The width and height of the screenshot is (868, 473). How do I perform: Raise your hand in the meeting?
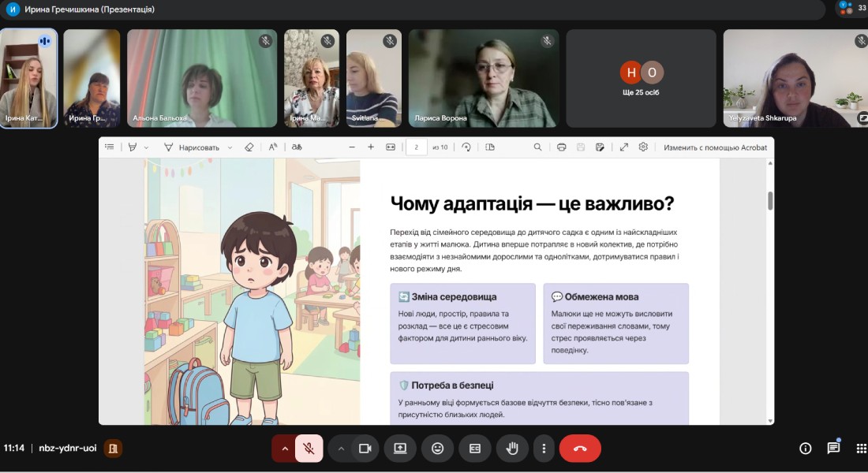pyautogui.click(x=511, y=448)
